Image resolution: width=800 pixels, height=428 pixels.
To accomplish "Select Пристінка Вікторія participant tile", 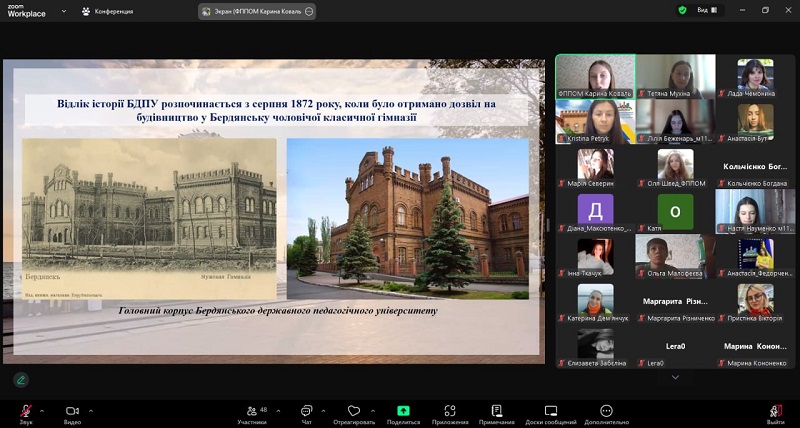I will coord(756,301).
